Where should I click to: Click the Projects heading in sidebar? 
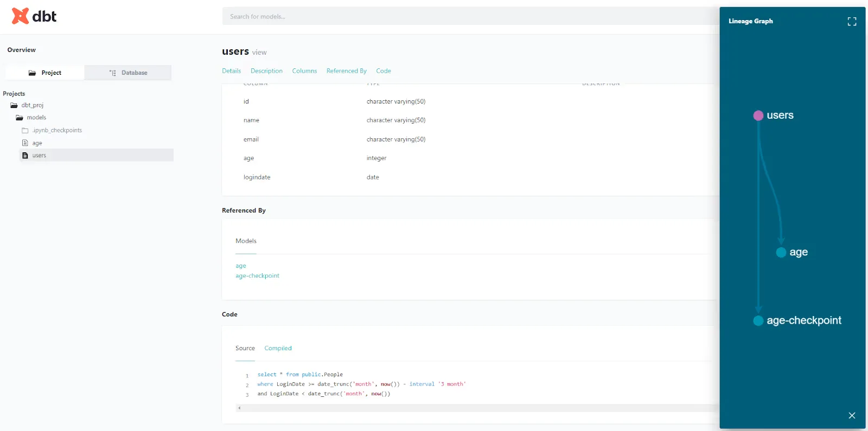[x=14, y=94]
